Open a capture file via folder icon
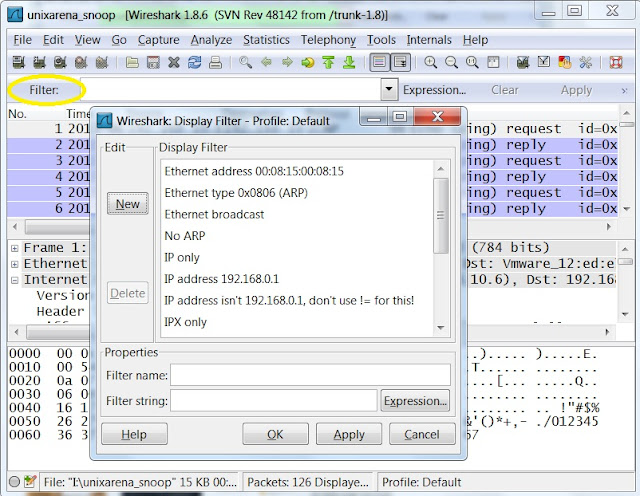The width and height of the screenshot is (640, 496). click(132, 62)
